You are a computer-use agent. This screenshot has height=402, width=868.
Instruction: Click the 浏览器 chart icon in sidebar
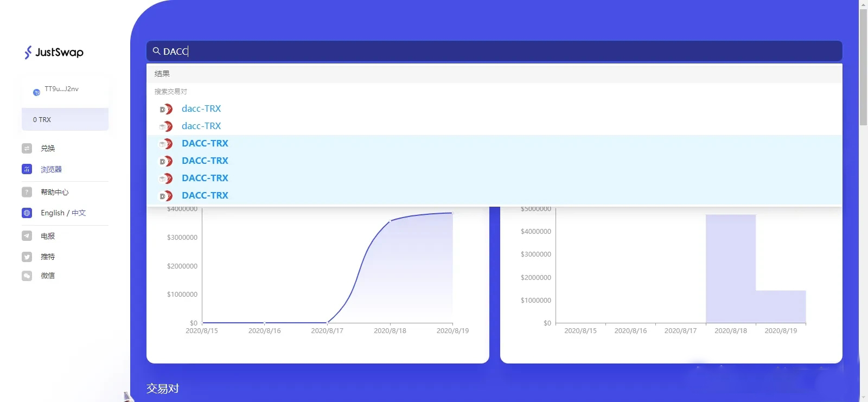(x=27, y=169)
